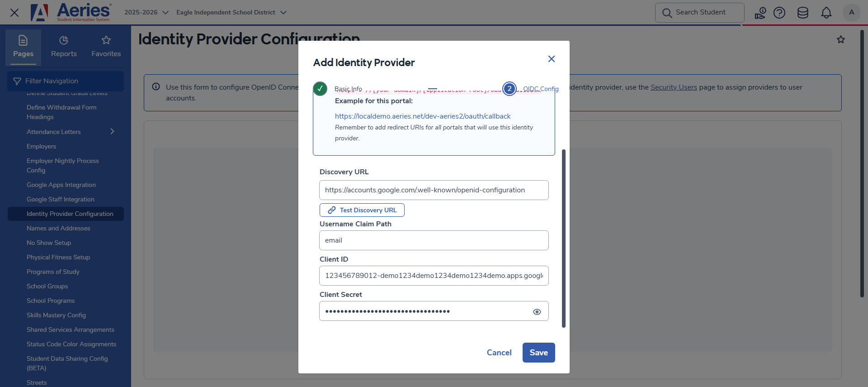Image resolution: width=868 pixels, height=387 pixels.
Task: Open the notifications bell
Action: point(826,12)
